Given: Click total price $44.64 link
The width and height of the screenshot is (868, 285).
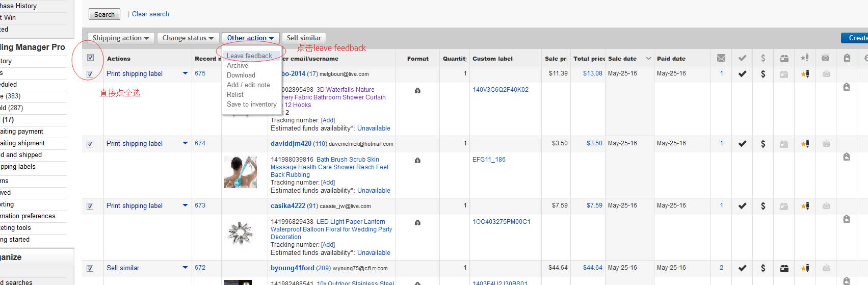Looking at the screenshot, I should pos(593,268).
